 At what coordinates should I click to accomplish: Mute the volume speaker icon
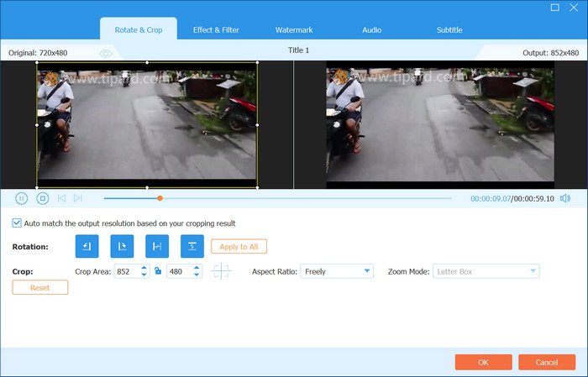click(x=565, y=198)
